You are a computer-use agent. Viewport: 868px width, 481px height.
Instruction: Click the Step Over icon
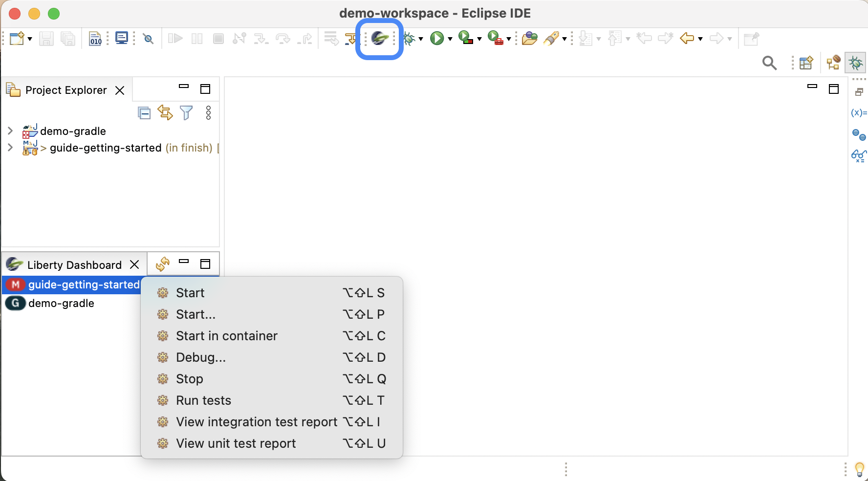[282, 39]
